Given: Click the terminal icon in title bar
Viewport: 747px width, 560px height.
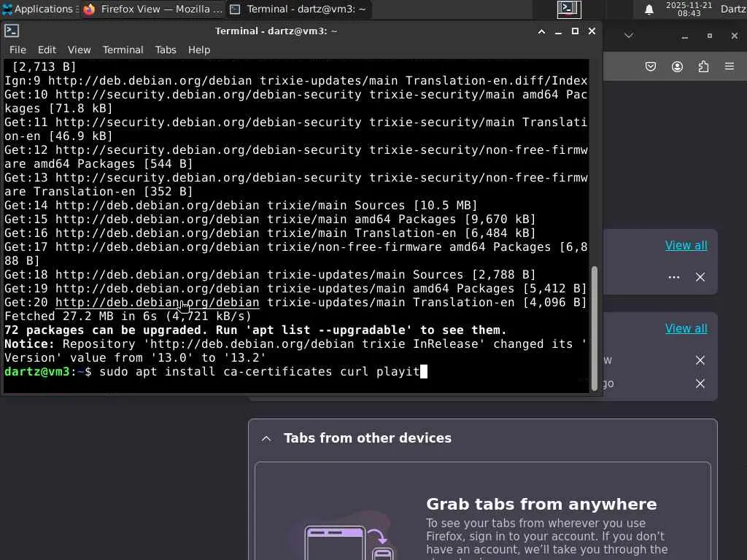Looking at the screenshot, I should pos(12,31).
